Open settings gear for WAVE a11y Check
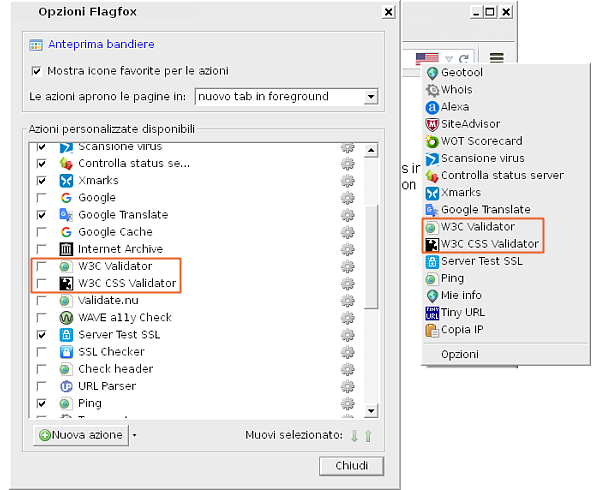The image size is (600, 490). (x=347, y=317)
